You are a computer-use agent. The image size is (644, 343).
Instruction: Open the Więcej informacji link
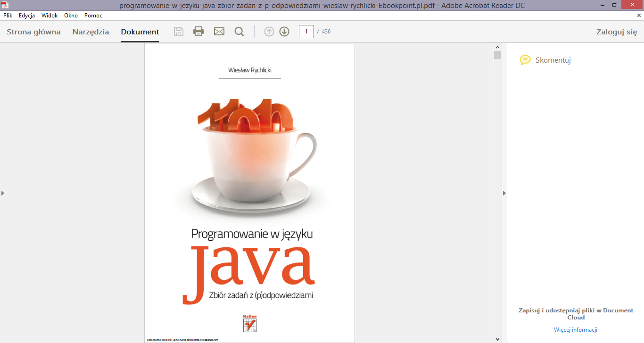[x=575, y=330]
